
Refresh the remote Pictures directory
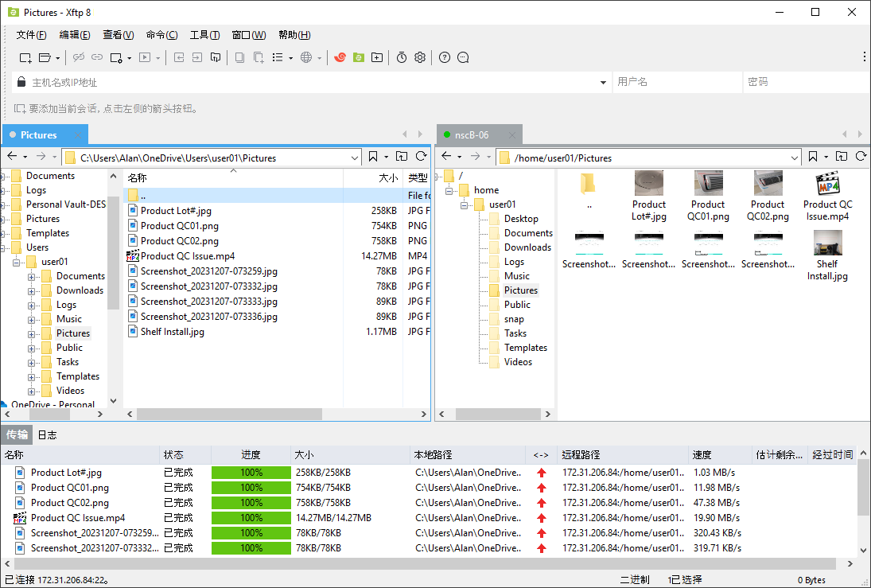[x=861, y=157]
